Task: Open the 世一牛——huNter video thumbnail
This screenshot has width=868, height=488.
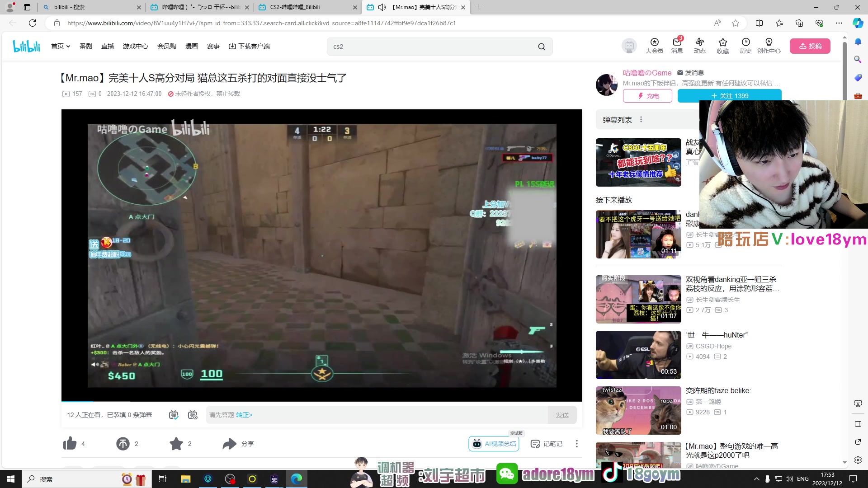Action: [638, 355]
